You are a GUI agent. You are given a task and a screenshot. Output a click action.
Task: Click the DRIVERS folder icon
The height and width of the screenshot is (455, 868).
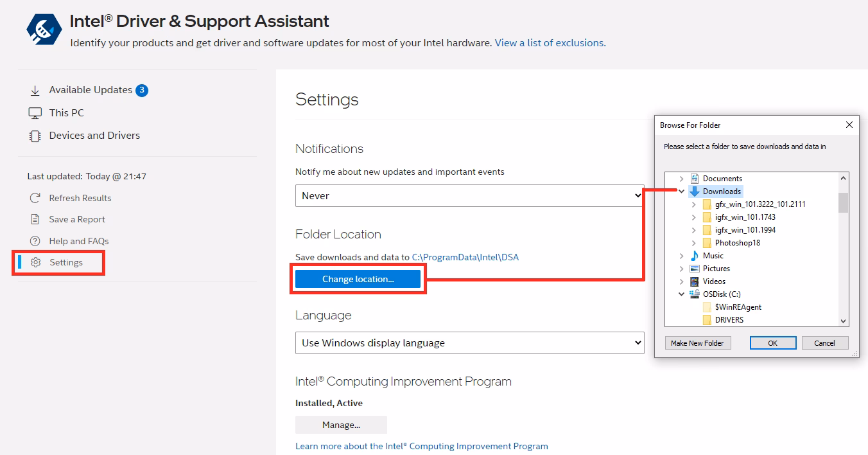[x=707, y=320]
